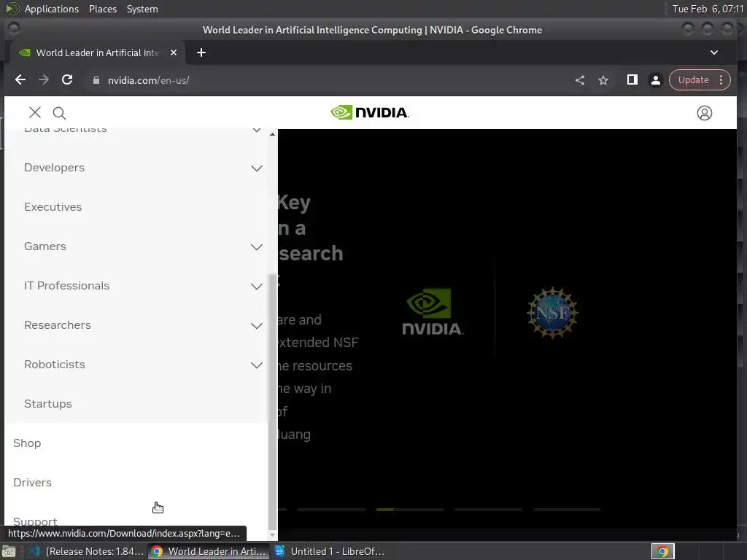Click the menu scrollbar up arrow
747x560 pixels.
pos(272,134)
